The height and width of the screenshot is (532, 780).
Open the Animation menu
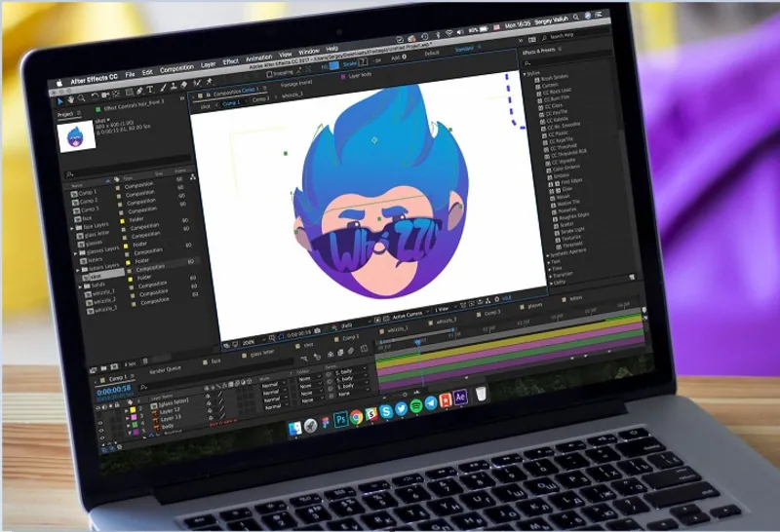[x=259, y=57]
